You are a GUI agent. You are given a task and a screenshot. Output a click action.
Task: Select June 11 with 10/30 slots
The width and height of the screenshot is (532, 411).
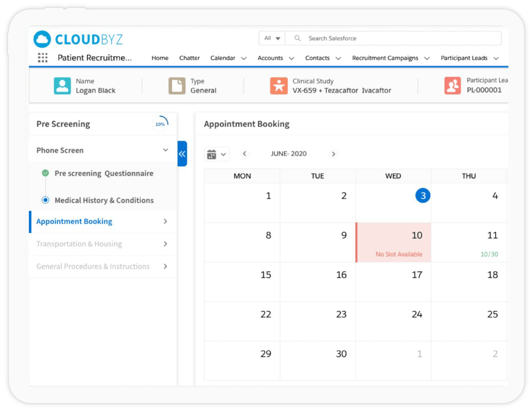click(469, 242)
